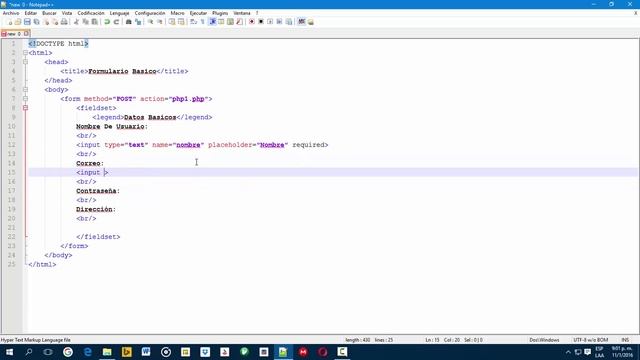Click the Paste toolbar icon
The height and width of the screenshot is (360, 640).
tap(94, 22)
